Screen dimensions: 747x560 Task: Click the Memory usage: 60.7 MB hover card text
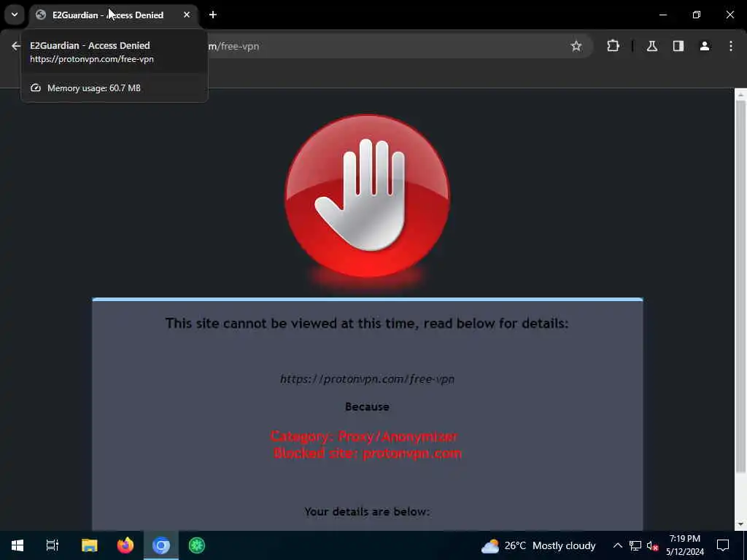(x=94, y=88)
